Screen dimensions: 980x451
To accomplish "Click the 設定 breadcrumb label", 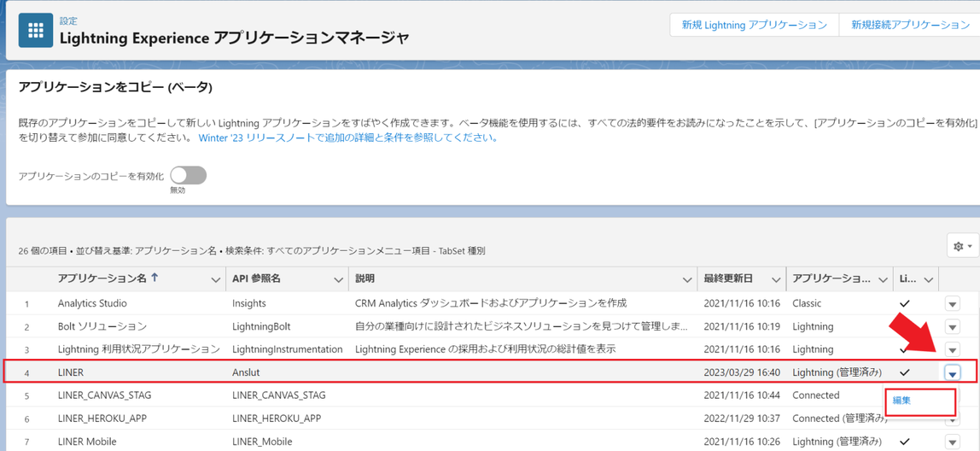I will (x=69, y=20).
